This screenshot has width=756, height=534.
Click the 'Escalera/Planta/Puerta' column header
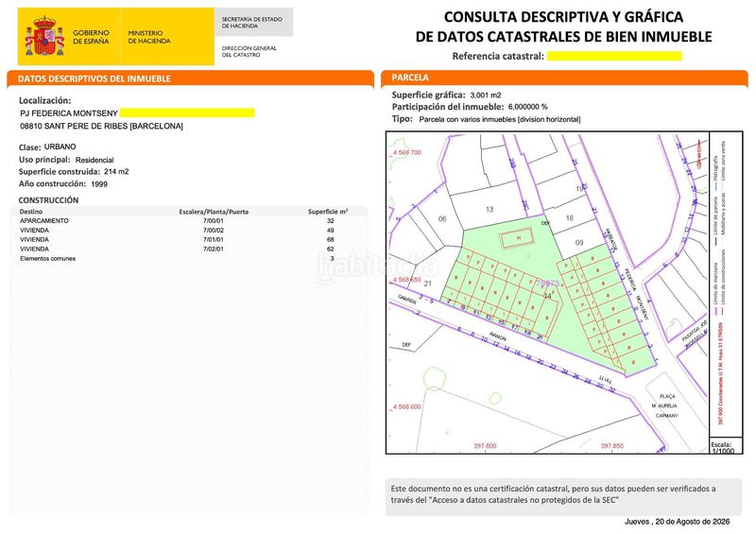click(x=214, y=212)
